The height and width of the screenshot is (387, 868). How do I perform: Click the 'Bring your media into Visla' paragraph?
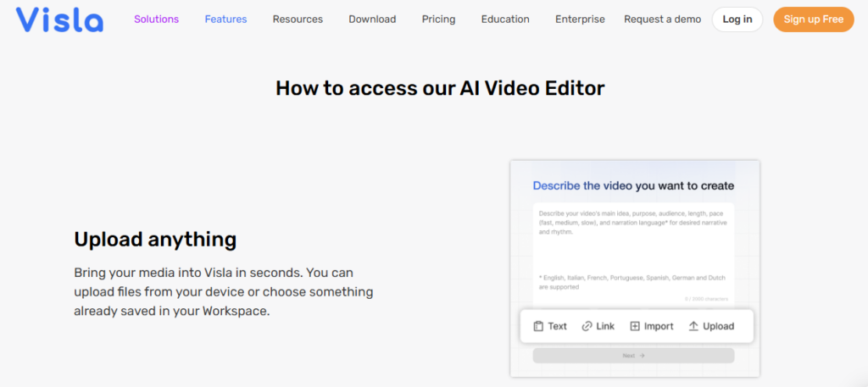224,292
